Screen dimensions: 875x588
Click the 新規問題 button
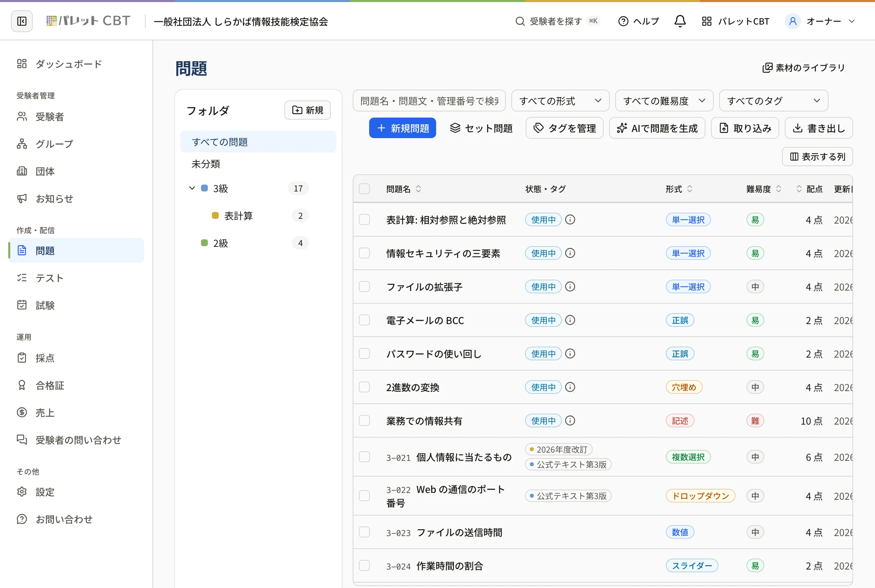click(402, 128)
